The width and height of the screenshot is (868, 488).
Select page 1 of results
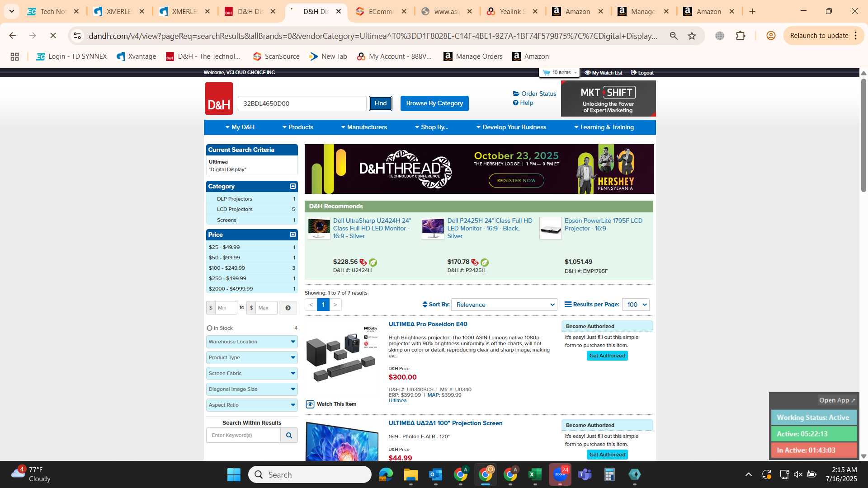[x=323, y=305]
